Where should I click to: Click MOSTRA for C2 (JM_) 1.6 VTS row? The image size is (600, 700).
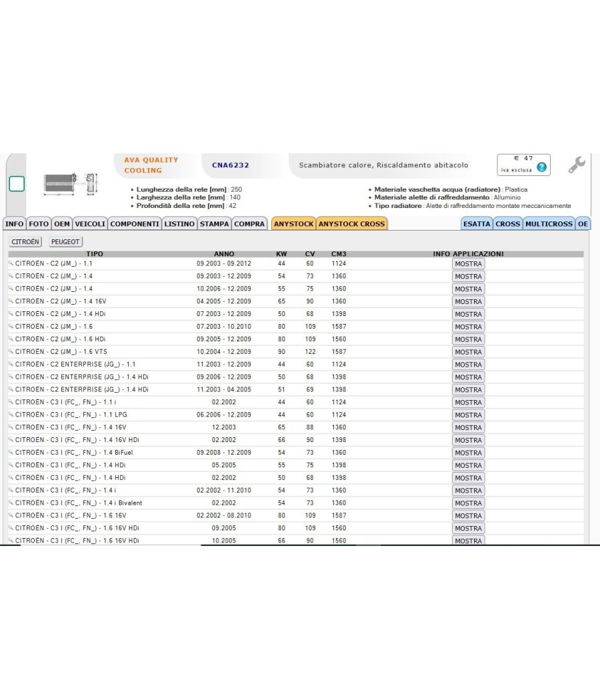(468, 352)
